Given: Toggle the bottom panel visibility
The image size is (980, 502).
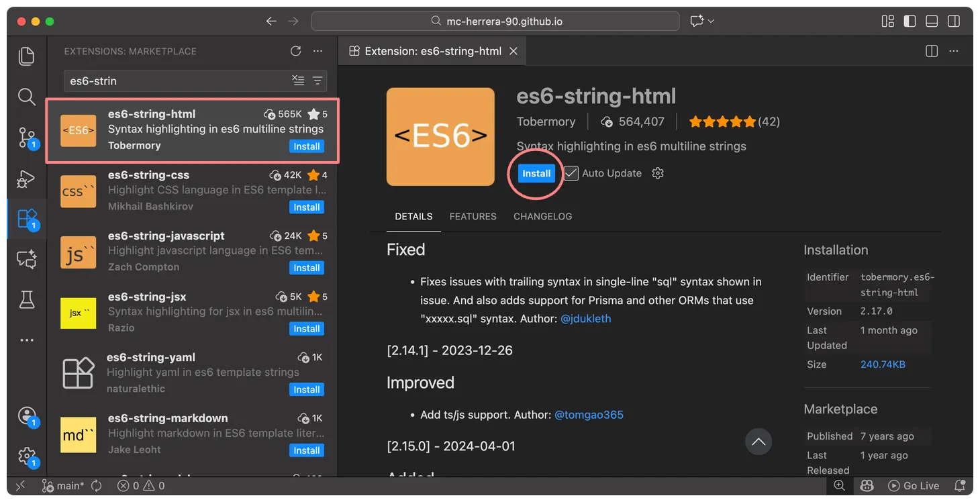Looking at the screenshot, I should tap(932, 21).
